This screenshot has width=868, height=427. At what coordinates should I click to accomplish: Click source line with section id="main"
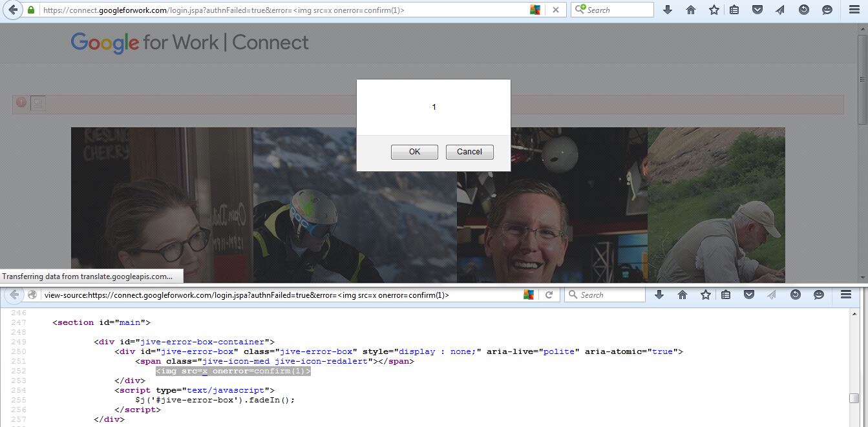click(101, 322)
